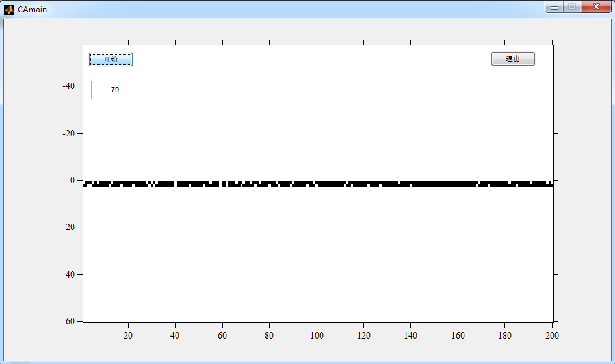Click the 开始 start button
Viewport: 615px width, 364px height.
(x=111, y=60)
